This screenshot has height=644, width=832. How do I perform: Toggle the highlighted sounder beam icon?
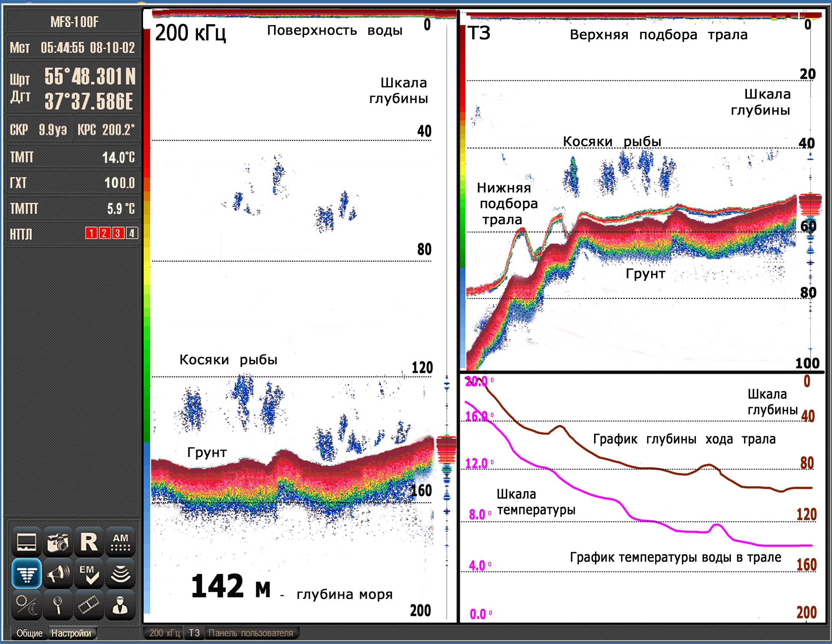click(27, 573)
